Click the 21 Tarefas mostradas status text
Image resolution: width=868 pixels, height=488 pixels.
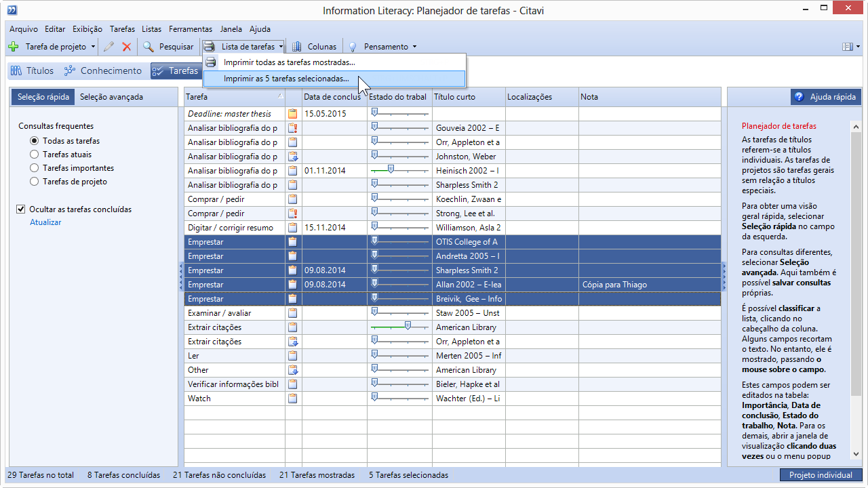click(x=317, y=475)
